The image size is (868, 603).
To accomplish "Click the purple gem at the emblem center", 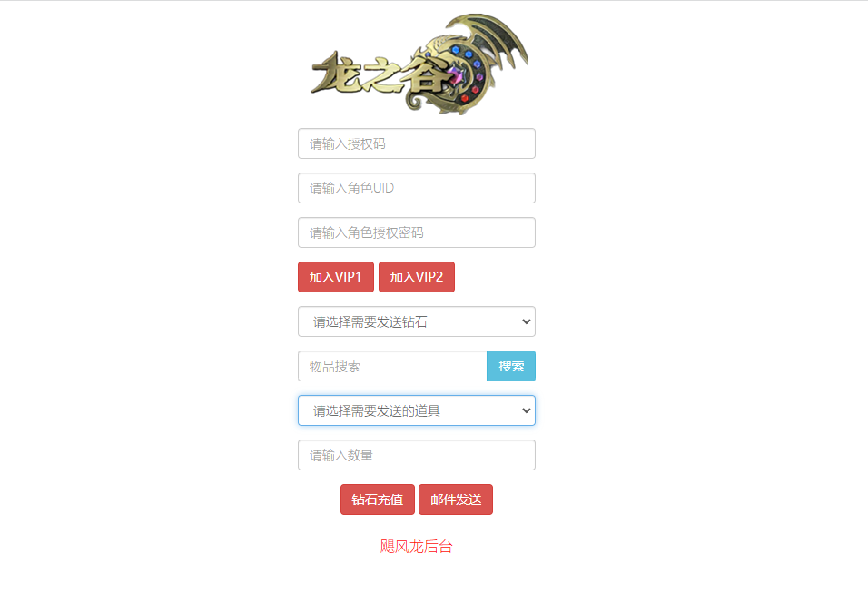I will point(456,76).
